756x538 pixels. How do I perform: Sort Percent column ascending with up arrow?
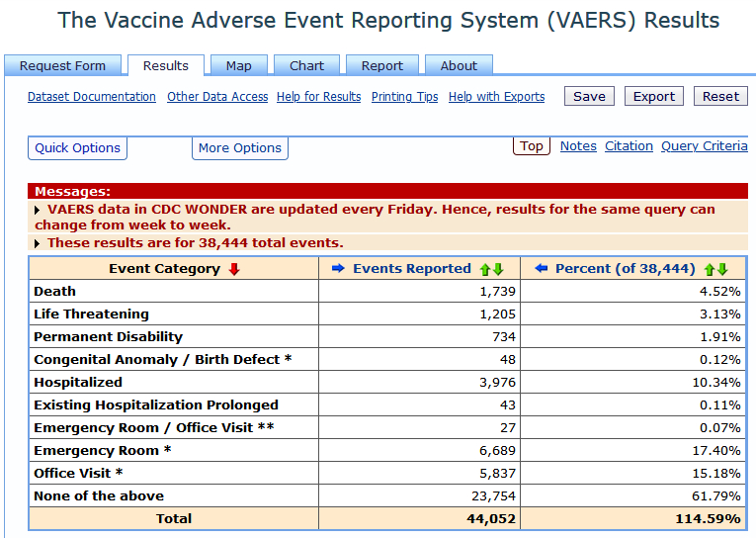710,269
